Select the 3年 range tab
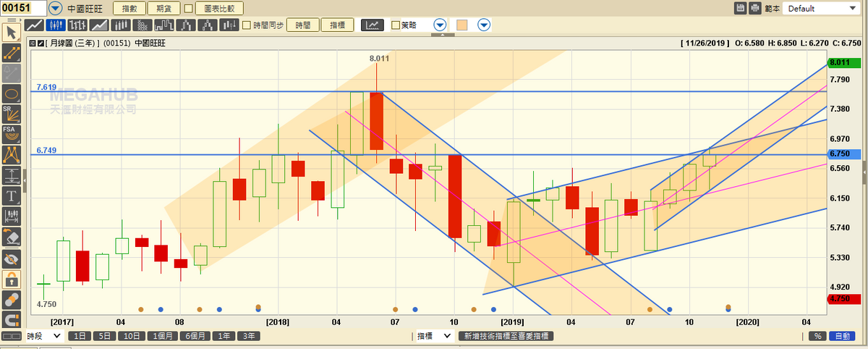868x349 pixels. click(249, 336)
